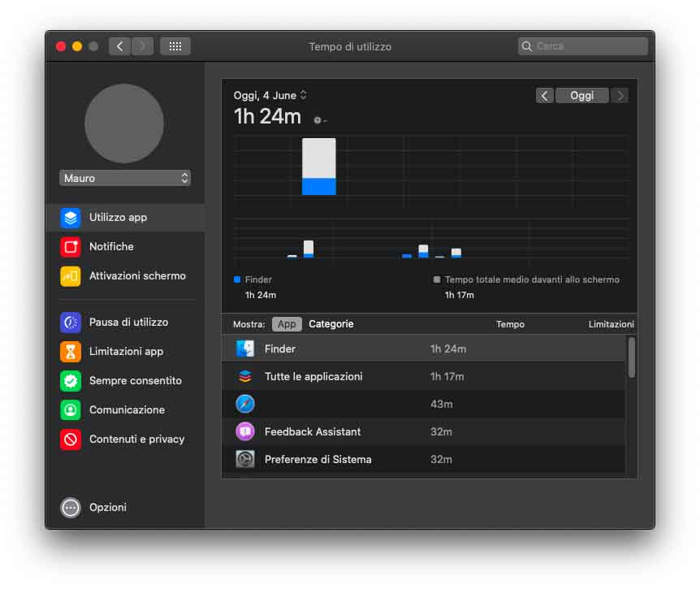Image resolution: width=700 pixels, height=589 pixels.
Task: Click the purple Pausa di utilizzo icon
Action: [71, 323]
